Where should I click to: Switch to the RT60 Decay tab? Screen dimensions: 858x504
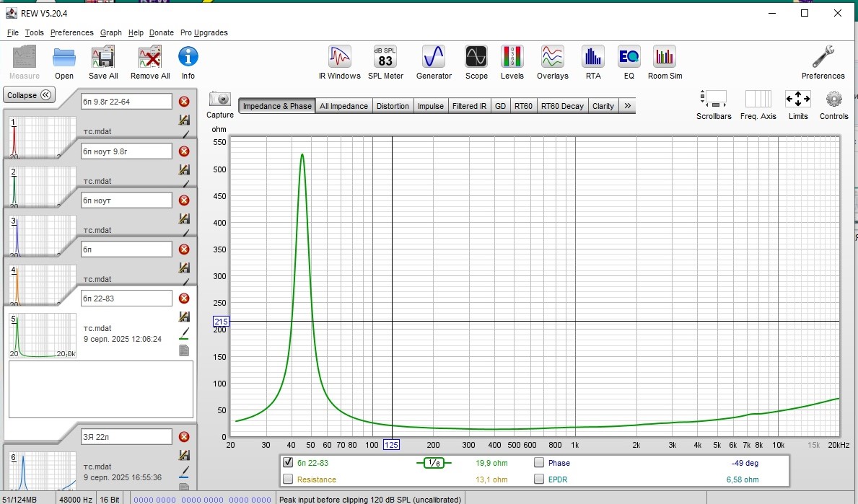coord(562,106)
